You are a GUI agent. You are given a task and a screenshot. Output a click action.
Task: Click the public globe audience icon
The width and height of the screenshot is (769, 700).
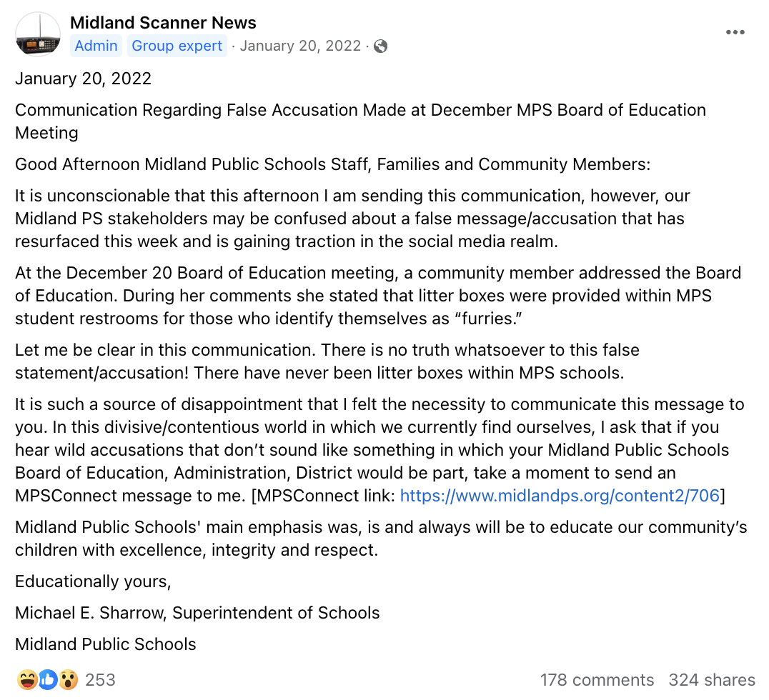[381, 46]
